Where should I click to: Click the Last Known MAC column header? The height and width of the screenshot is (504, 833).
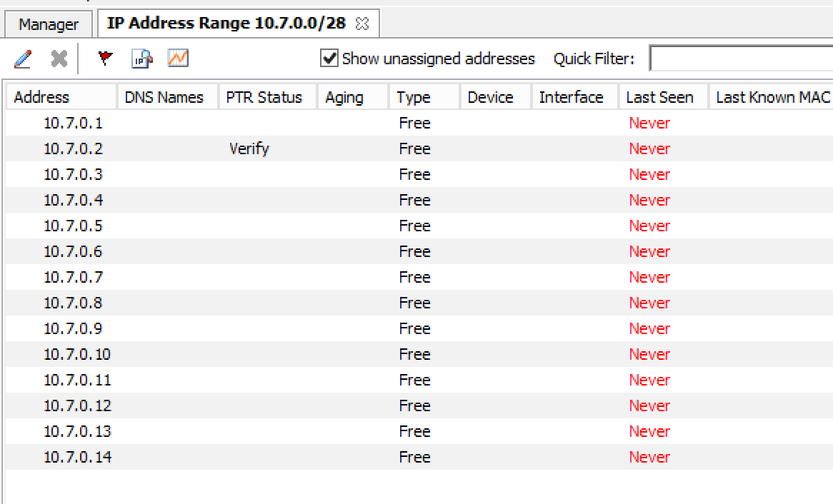pyautogui.click(x=772, y=97)
